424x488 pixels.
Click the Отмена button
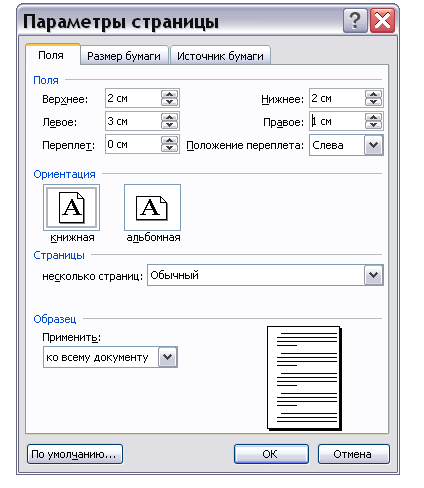[x=353, y=454]
